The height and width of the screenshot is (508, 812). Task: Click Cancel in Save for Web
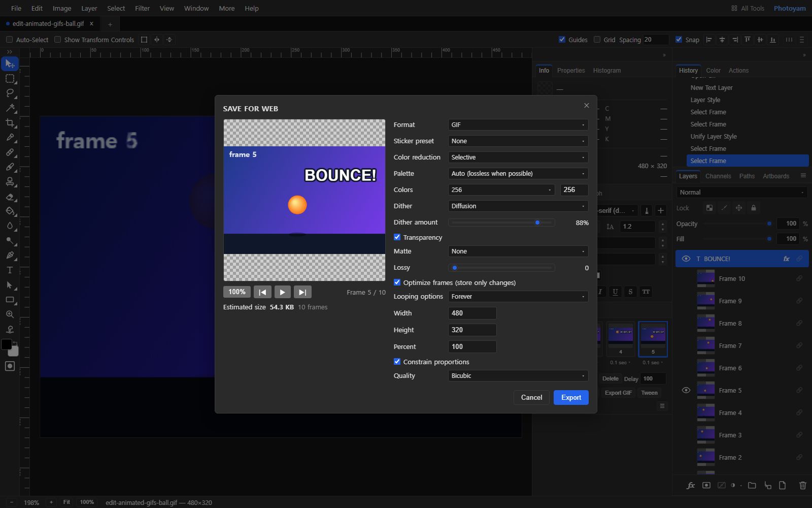tap(531, 397)
